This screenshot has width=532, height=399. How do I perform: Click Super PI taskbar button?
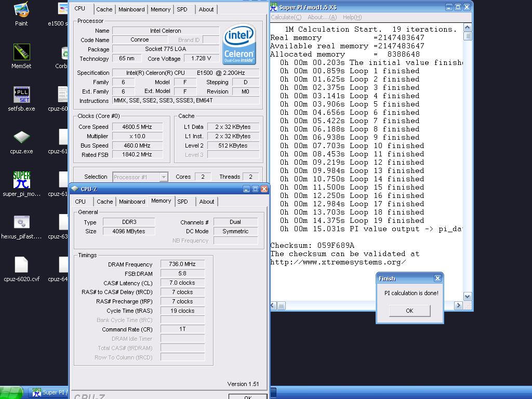[49, 393]
